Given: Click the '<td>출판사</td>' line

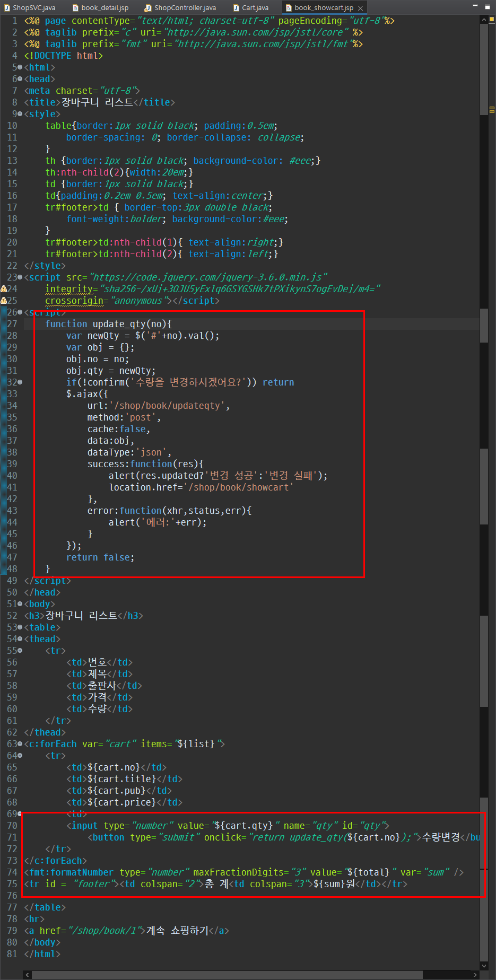Looking at the screenshot, I should coord(104,685).
